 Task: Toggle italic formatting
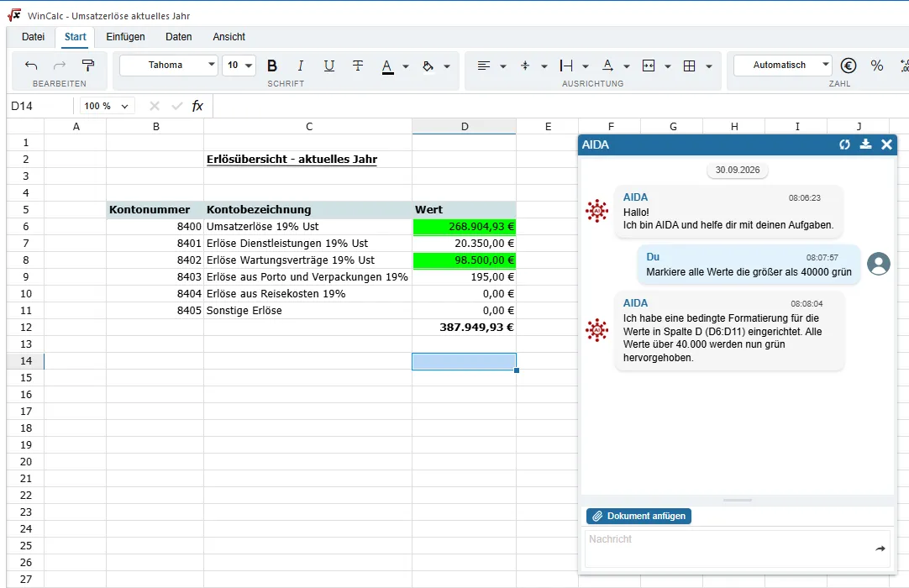coord(300,66)
